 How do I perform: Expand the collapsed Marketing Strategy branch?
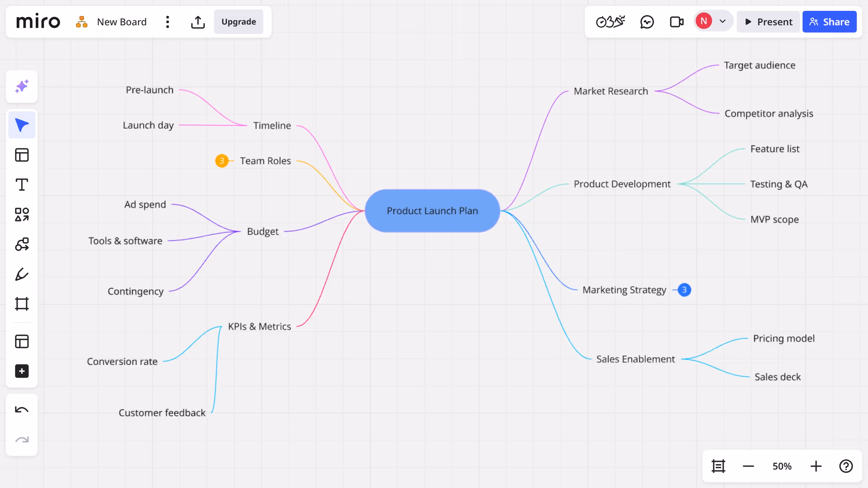coord(684,290)
